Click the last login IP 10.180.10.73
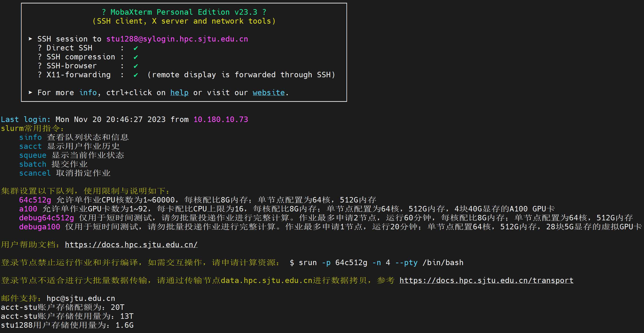 pos(221,119)
